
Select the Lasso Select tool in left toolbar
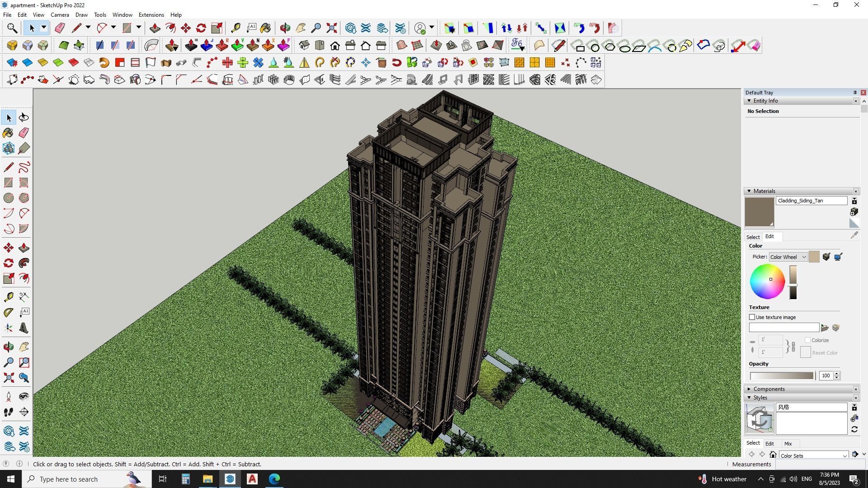[24, 117]
